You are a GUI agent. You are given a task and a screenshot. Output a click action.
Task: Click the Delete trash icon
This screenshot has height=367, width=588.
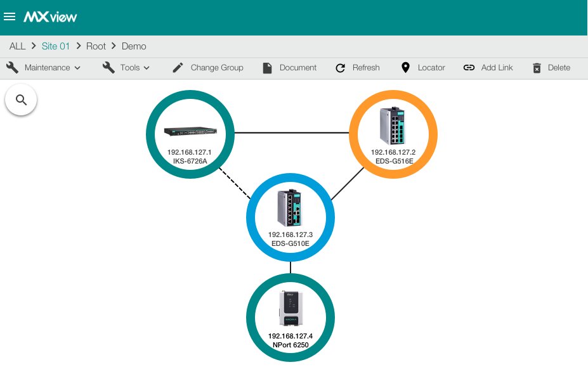(537, 68)
